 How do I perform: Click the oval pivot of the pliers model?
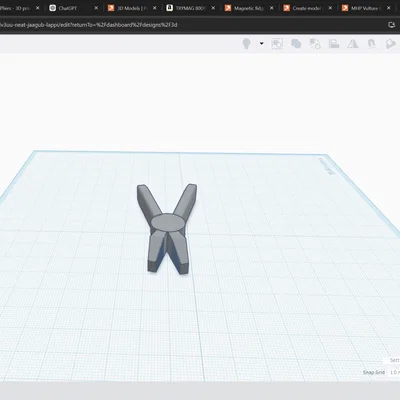click(x=167, y=223)
